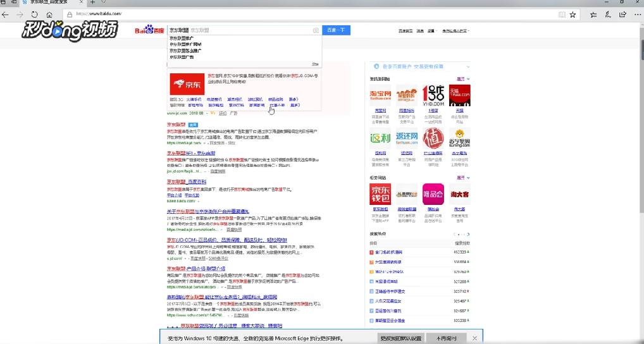Go to previous page of 搜索热点 list

point(454,235)
